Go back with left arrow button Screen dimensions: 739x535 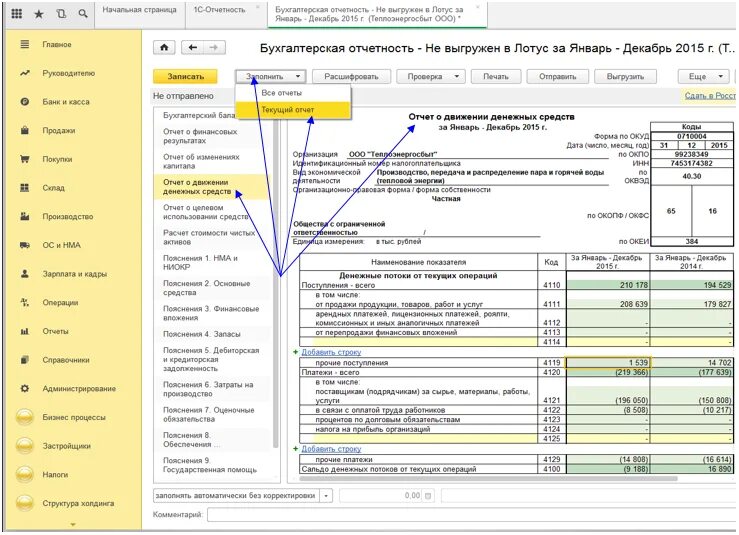192,48
